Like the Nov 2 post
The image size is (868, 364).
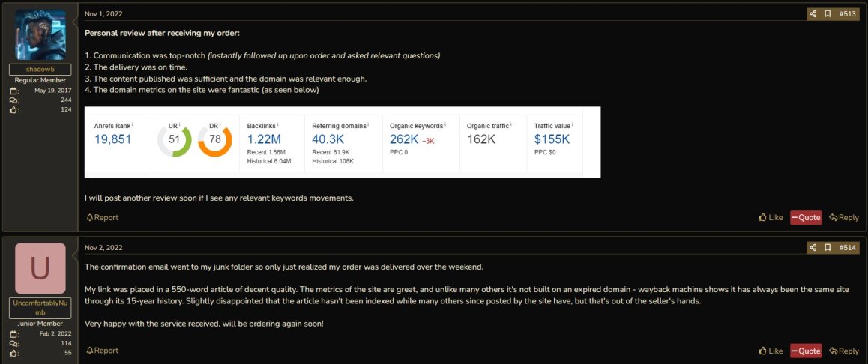click(771, 351)
